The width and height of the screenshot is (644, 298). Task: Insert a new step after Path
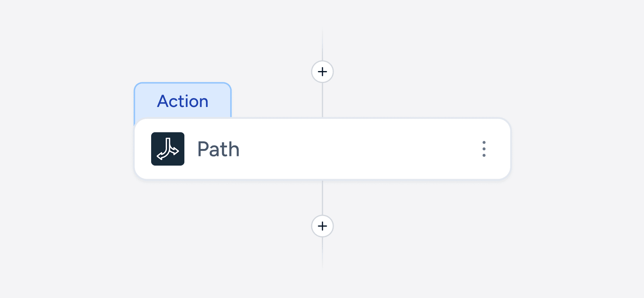[322, 226]
